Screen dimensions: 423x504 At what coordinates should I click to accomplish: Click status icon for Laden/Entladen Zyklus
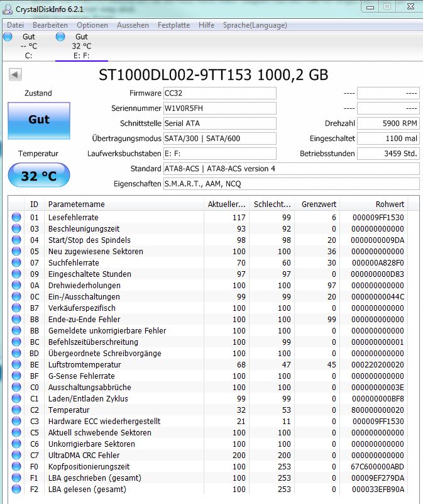pos(16,398)
